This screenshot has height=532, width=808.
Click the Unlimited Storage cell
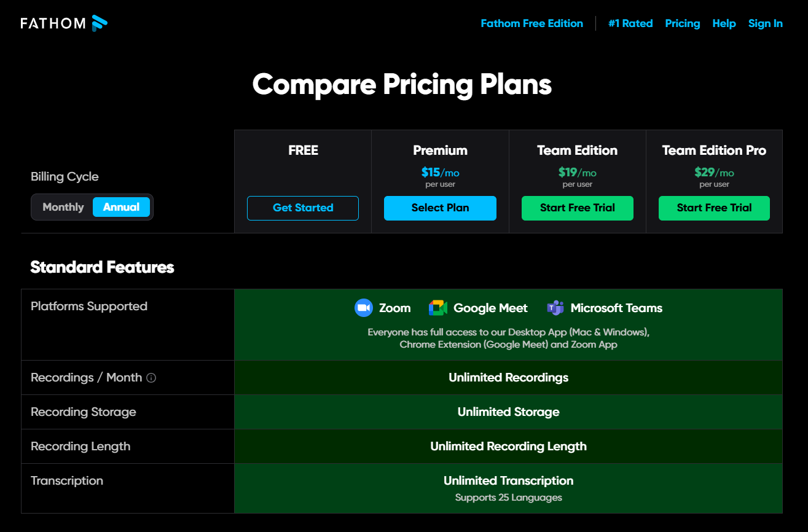pos(508,412)
